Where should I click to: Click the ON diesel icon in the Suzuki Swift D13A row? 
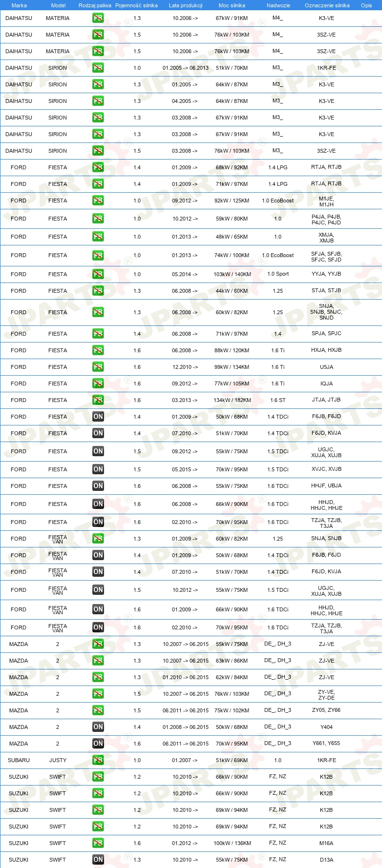98,860
